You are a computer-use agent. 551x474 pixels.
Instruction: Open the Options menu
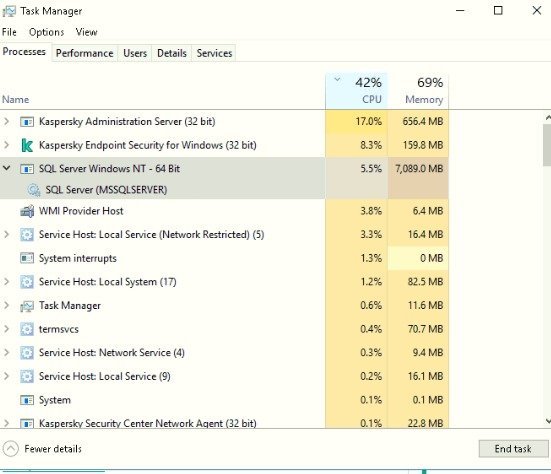46,32
